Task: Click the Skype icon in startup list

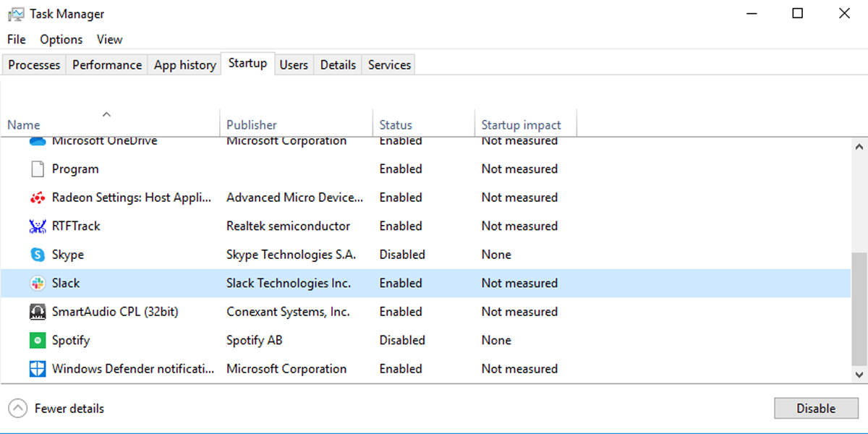Action: pyautogui.click(x=38, y=255)
